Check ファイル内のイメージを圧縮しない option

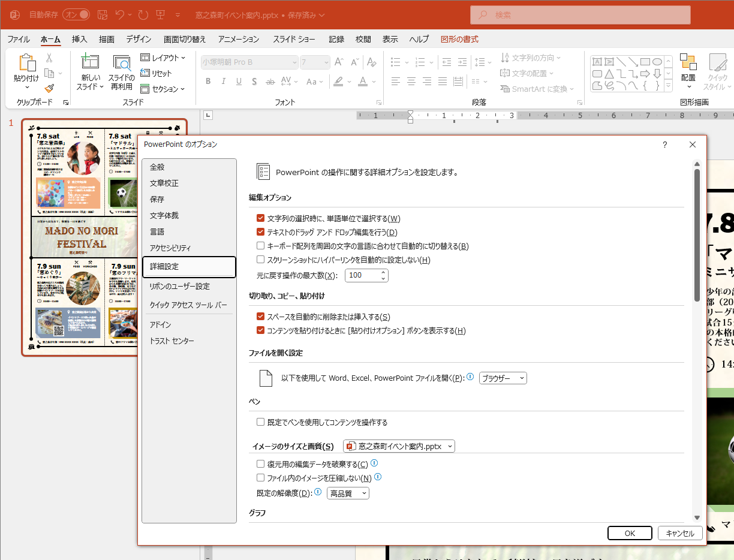coord(260,477)
